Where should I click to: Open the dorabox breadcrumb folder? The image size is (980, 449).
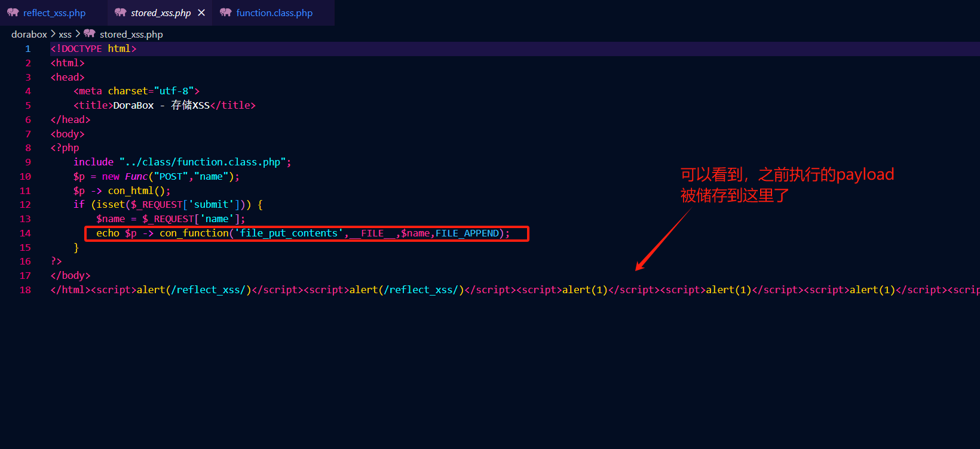coord(29,34)
